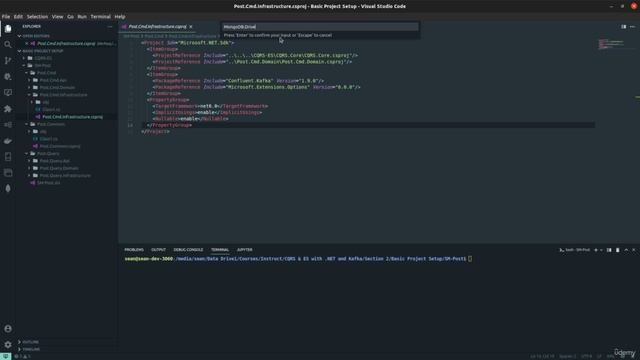Viewport: 640px width, 360px height.
Task: Switch to the Jupyter panel tab
Action: click(244, 250)
